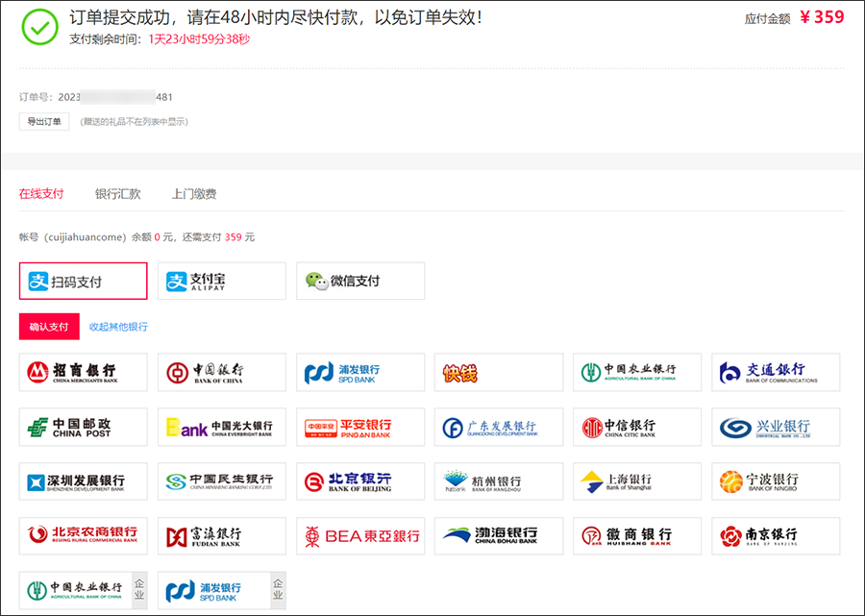Screen dimensions: 865x616
Task: Click the account name cuijiahuancome text
Action: (84, 237)
